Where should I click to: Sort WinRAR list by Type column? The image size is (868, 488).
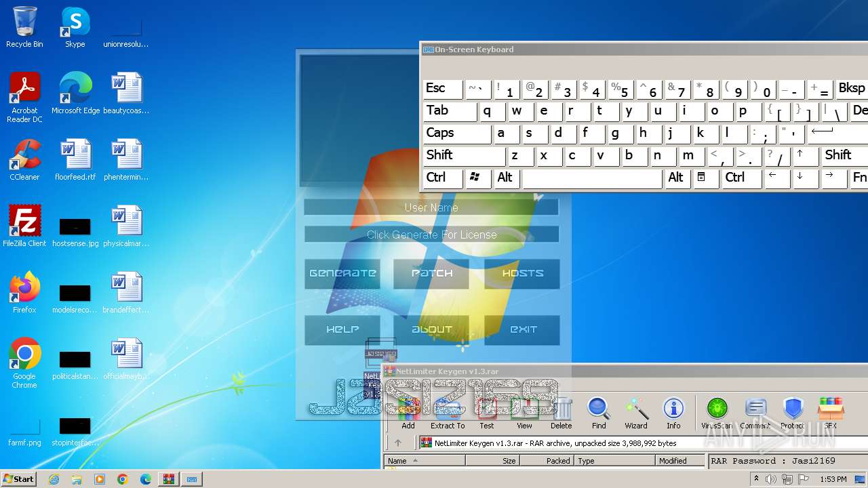click(x=615, y=461)
